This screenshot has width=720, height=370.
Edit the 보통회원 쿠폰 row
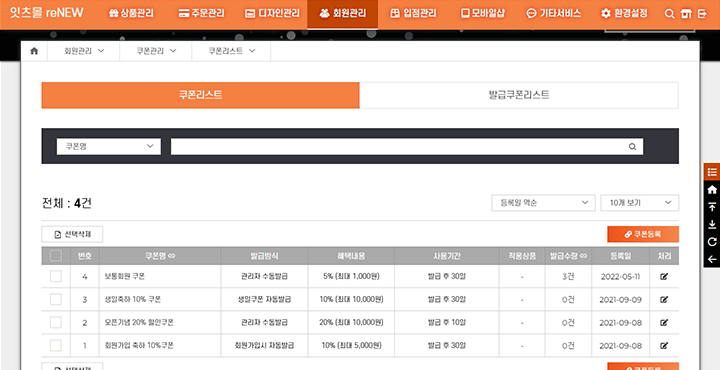[x=664, y=276]
